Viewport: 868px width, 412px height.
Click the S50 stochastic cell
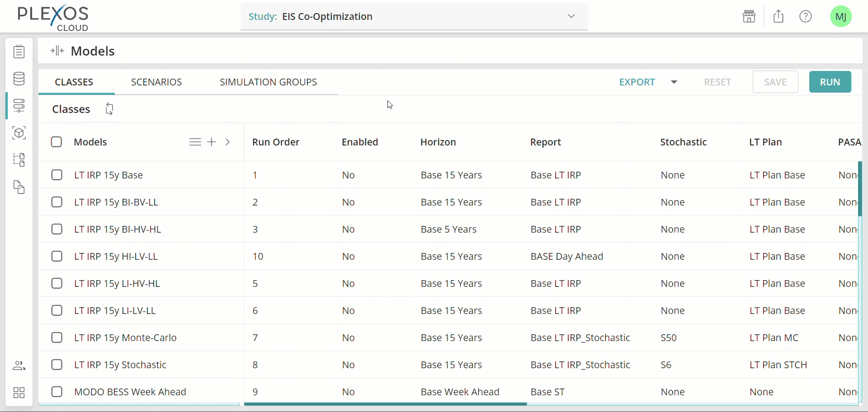[669, 337]
